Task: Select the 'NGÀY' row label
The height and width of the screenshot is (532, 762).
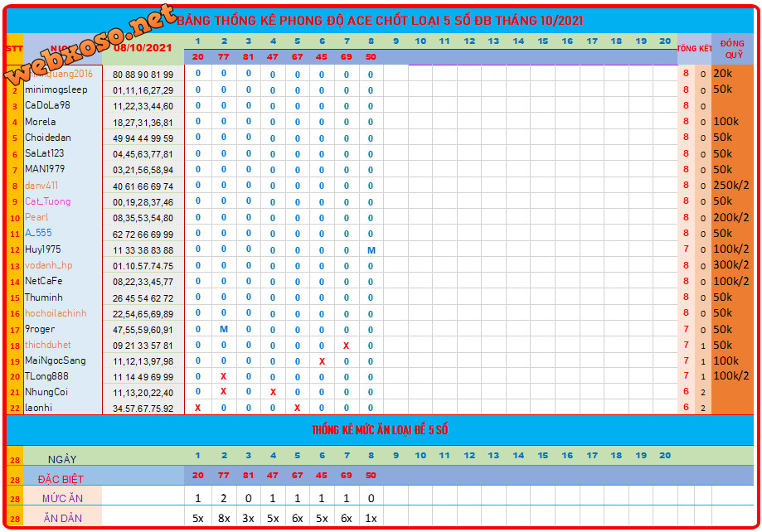Action: pyautogui.click(x=62, y=460)
